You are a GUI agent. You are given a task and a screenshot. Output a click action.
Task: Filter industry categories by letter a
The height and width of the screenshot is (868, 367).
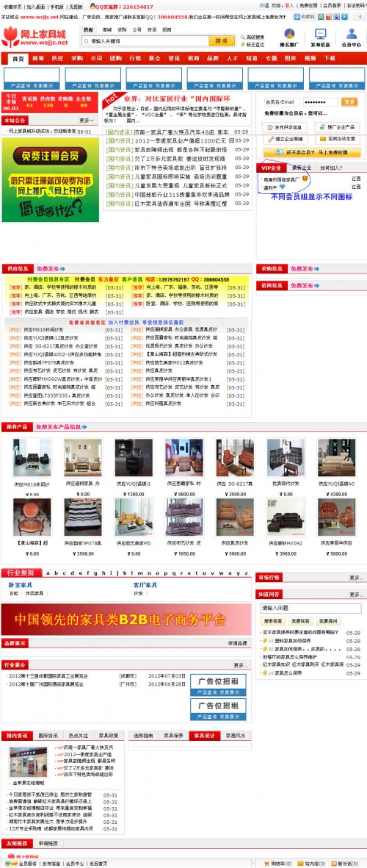pos(48,573)
